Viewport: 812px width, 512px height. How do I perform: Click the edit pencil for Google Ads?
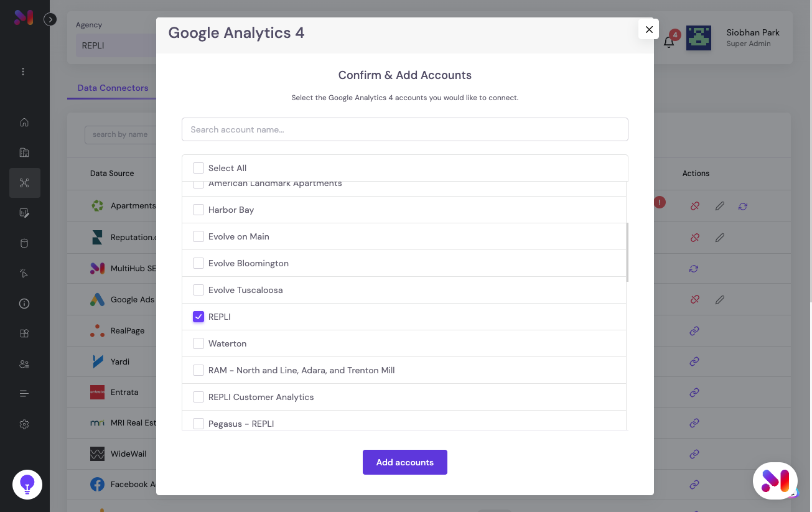pyautogui.click(x=719, y=300)
